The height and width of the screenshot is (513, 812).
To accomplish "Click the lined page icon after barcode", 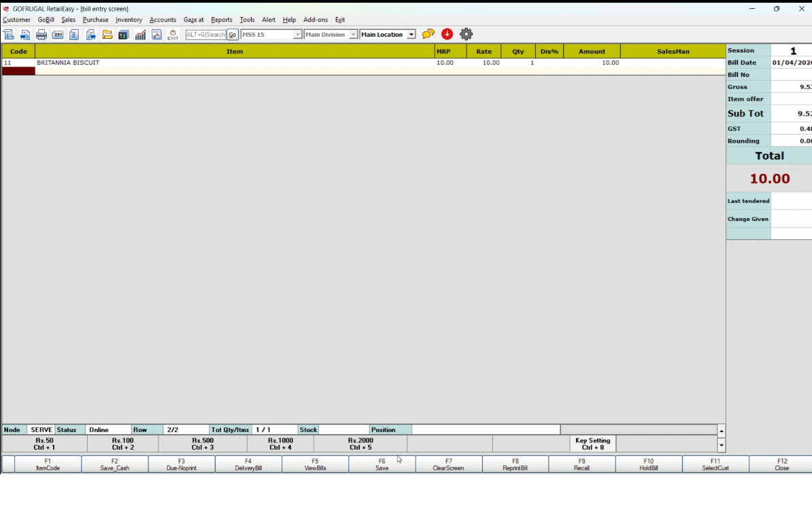I will pyautogui.click(x=74, y=35).
